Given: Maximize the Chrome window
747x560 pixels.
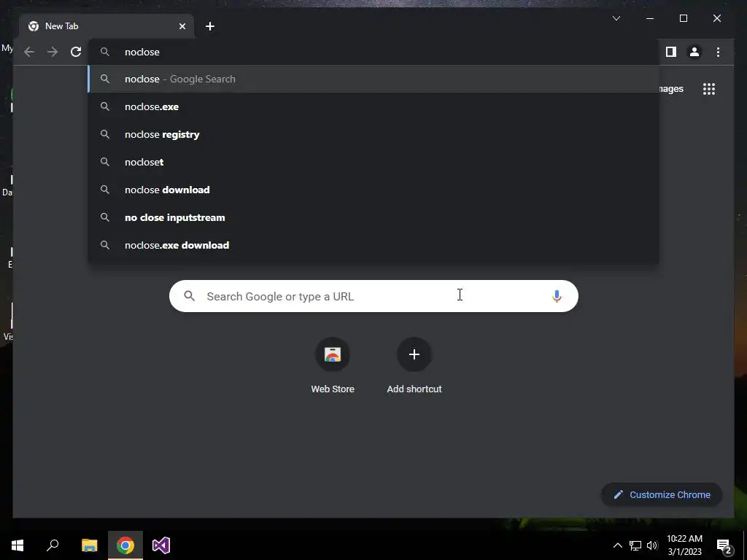Looking at the screenshot, I should (x=683, y=18).
